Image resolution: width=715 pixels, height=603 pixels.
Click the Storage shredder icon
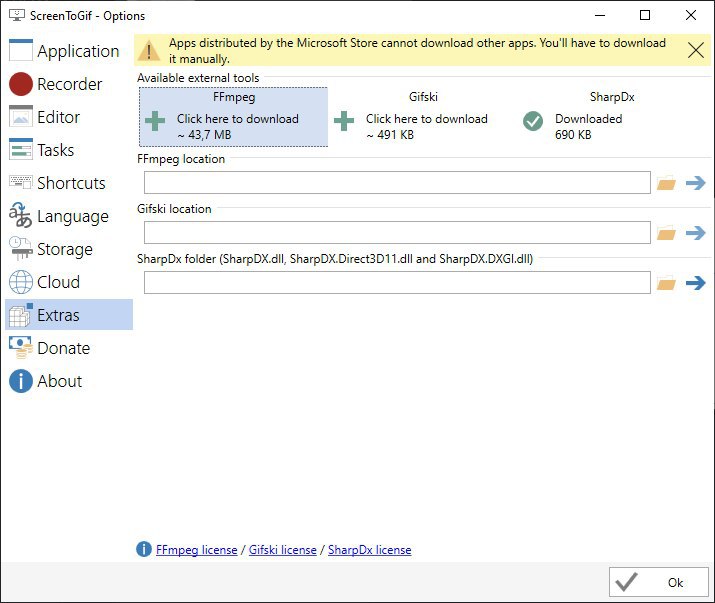tap(21, 249)
